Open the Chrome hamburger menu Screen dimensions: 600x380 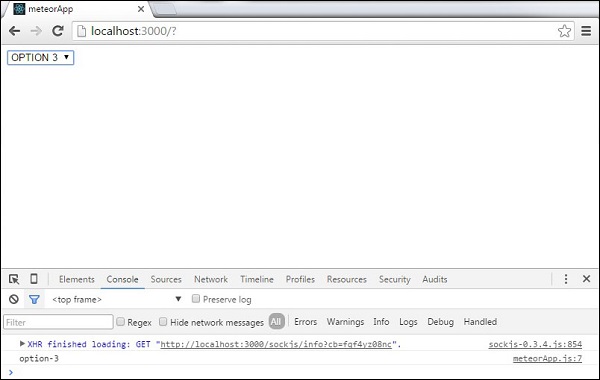pos(586,31)
